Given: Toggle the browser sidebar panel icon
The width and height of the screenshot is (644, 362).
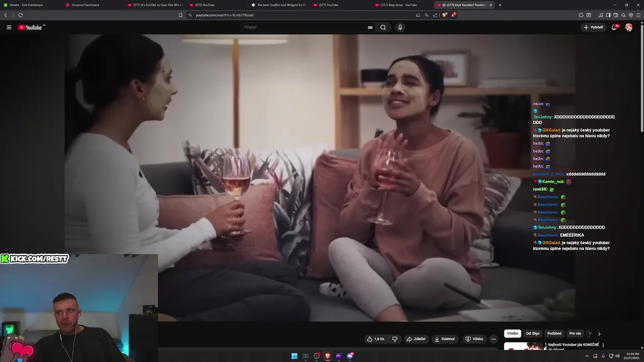Looking at the screenshot, I should (x=608, y=15).
